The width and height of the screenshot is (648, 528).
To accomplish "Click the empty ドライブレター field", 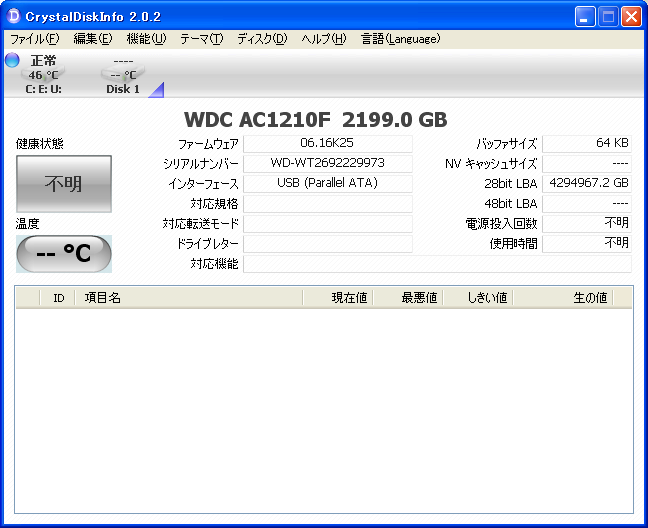I will [x=327, y=244].
